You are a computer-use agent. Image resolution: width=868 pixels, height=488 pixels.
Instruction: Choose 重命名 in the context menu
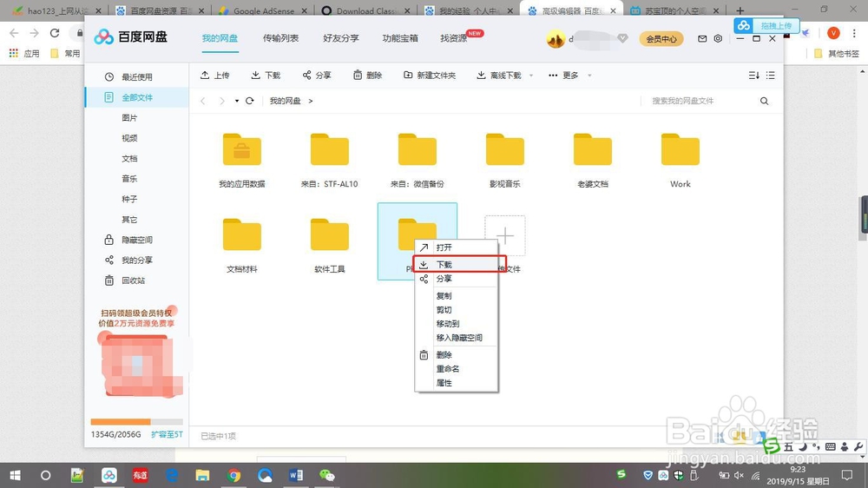[457, 368]
